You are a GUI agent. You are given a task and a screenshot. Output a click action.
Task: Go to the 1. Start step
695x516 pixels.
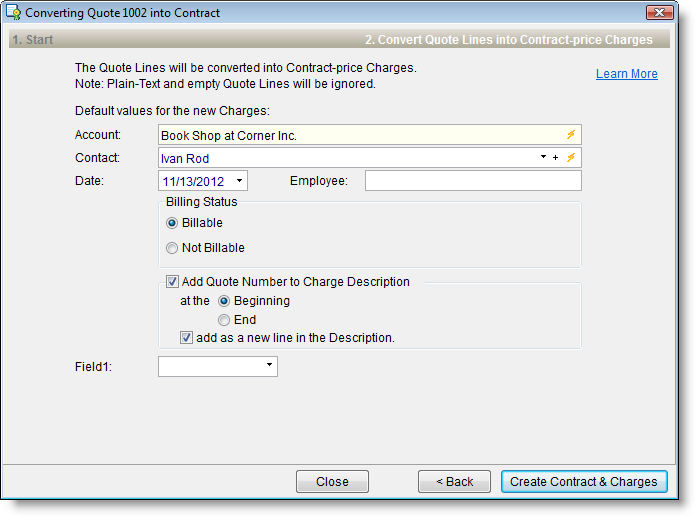tap(33, 40)
